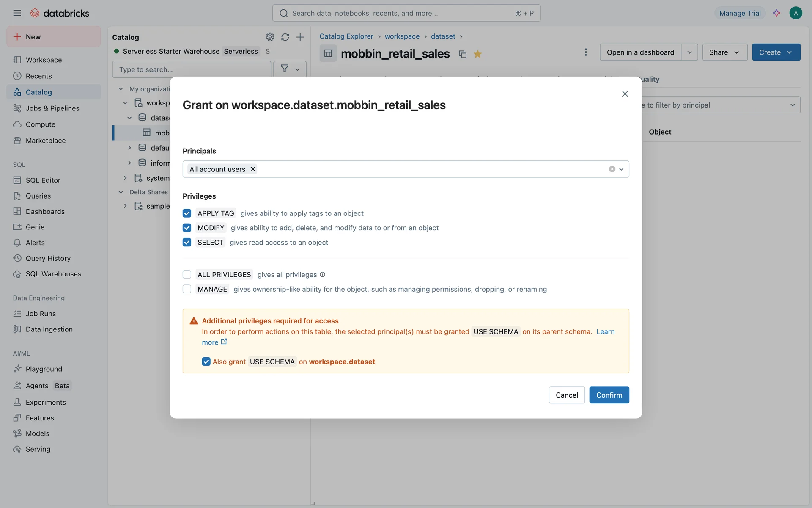Open SQL Editor from the sidebar

[x=43, y=180]
